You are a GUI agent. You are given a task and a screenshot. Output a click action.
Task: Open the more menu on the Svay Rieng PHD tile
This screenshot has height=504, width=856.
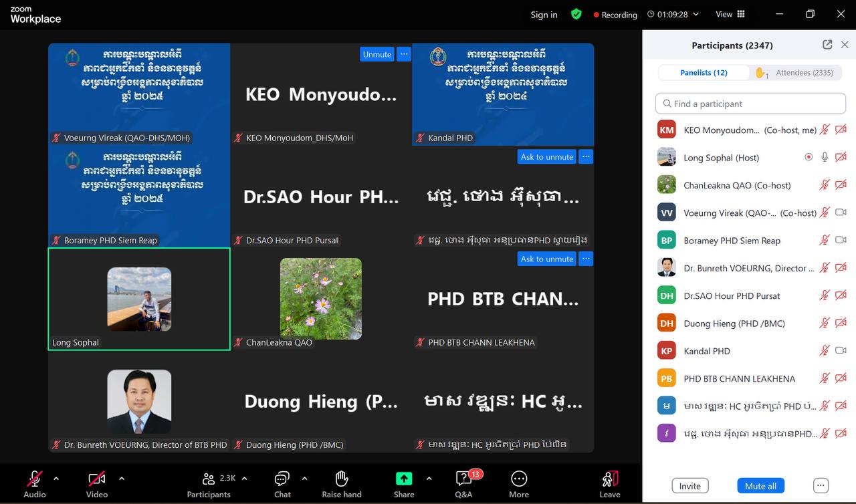[586, 156]
